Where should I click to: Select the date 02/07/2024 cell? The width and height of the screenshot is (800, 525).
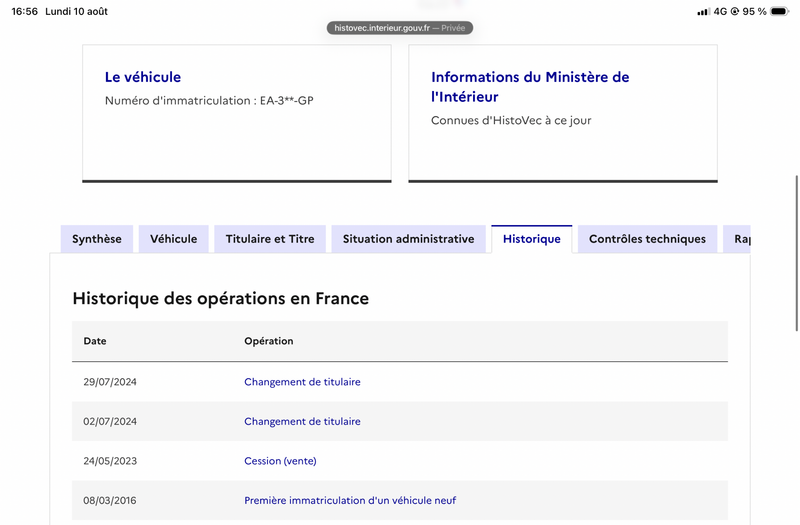pyautogui.click(x=110, y=421)
